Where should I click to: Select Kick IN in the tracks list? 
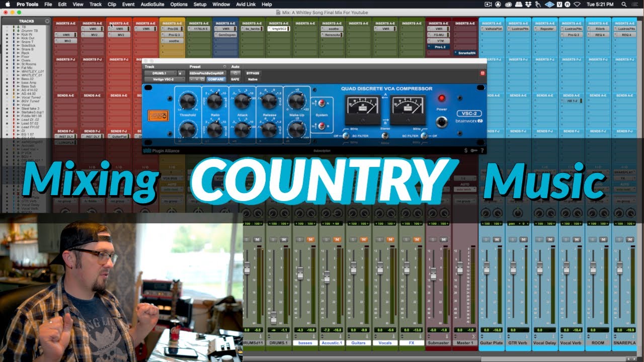point(28,34)
